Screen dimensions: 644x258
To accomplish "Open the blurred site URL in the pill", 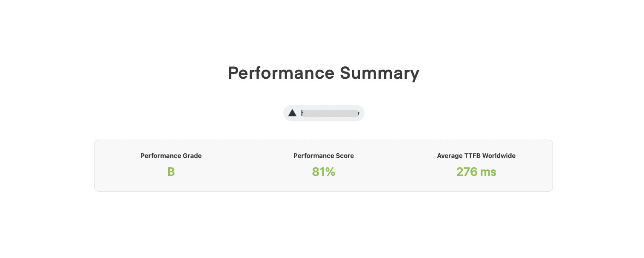I will point(330,113).
